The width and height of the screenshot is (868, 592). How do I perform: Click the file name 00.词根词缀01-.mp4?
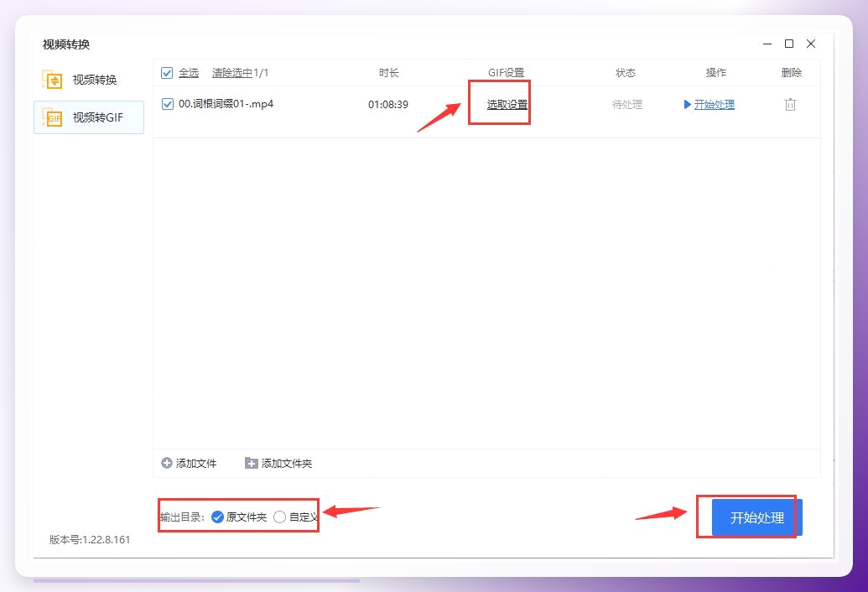[226, 104]
